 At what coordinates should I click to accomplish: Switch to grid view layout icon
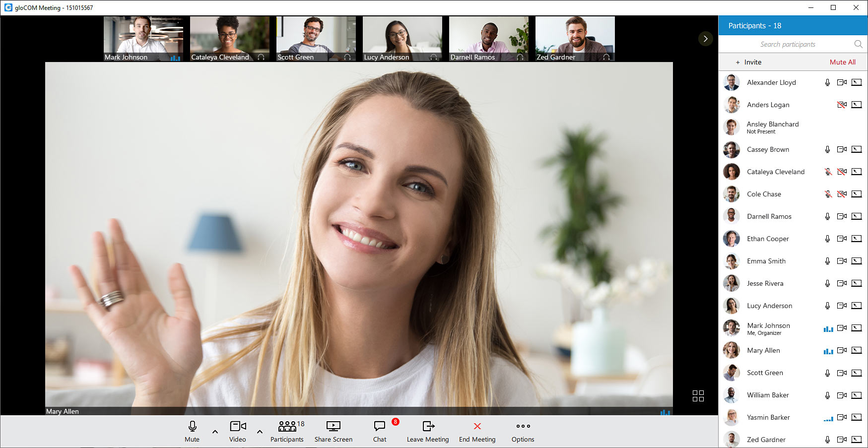click(698, 395)
